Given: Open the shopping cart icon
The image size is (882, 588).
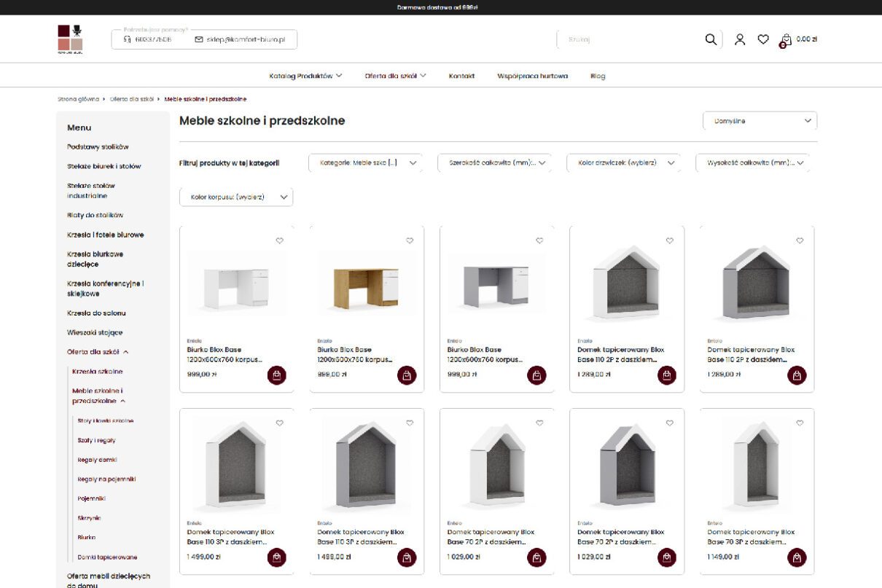Looking at the screenshot, I should [x=786, y=40].
